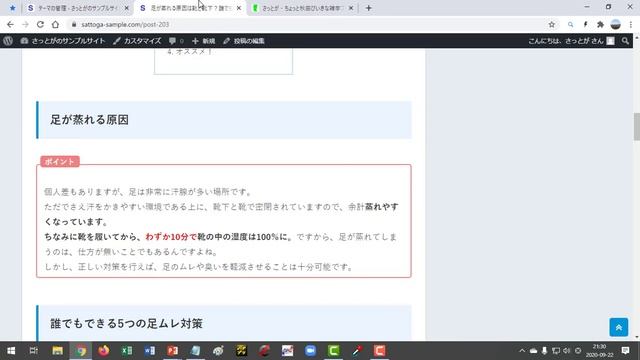Go to the browser home page
The image size is (640, 360).
coord(55,24)
